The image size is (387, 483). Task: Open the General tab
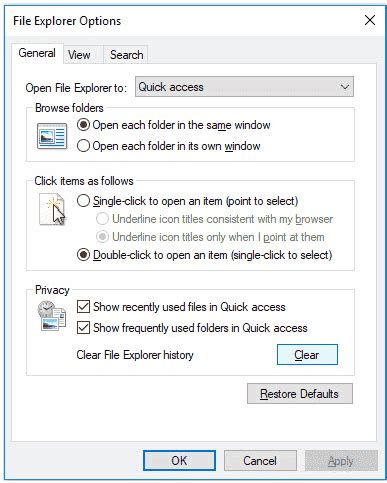pyautogui.click(x=37, y=53)
